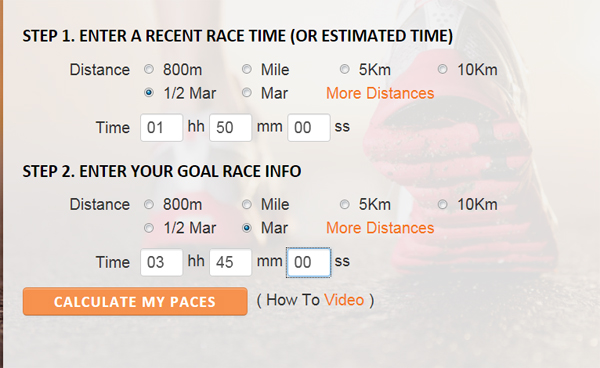The image size is (600, 368).
Task: Choose Mar radio under goal race info
Action: pos(247,228)
